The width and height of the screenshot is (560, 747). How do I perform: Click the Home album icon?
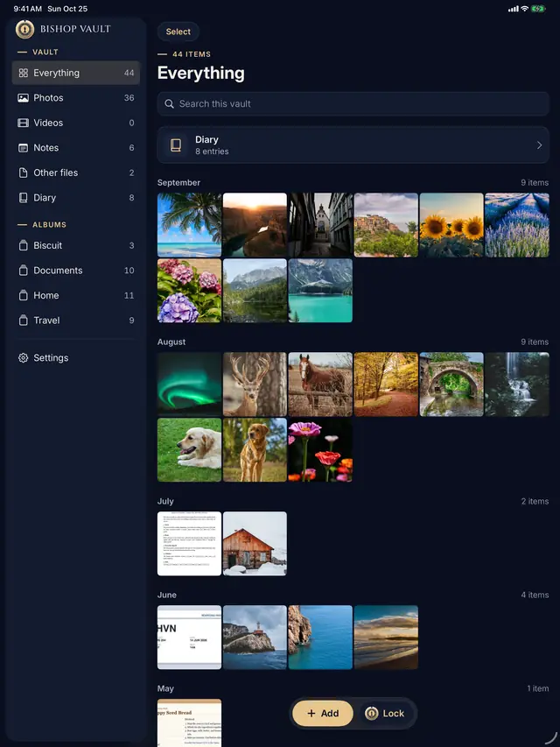coord(23,295)
